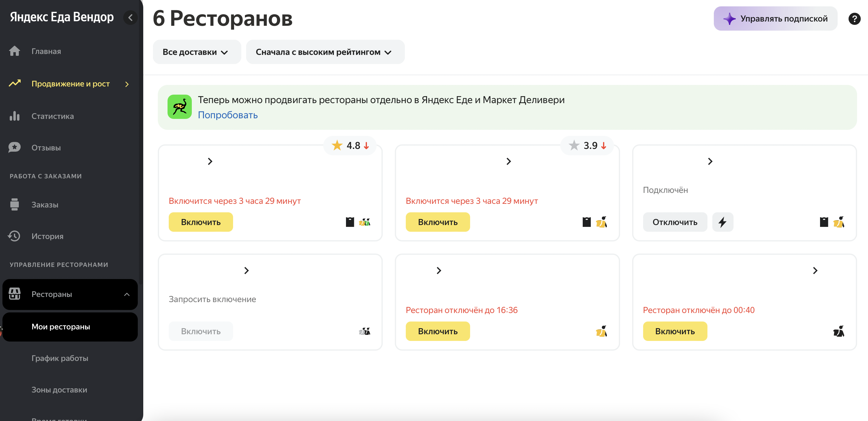
Task: Click the Статистика bar chart icon
Action: click(x=15, y=116)
